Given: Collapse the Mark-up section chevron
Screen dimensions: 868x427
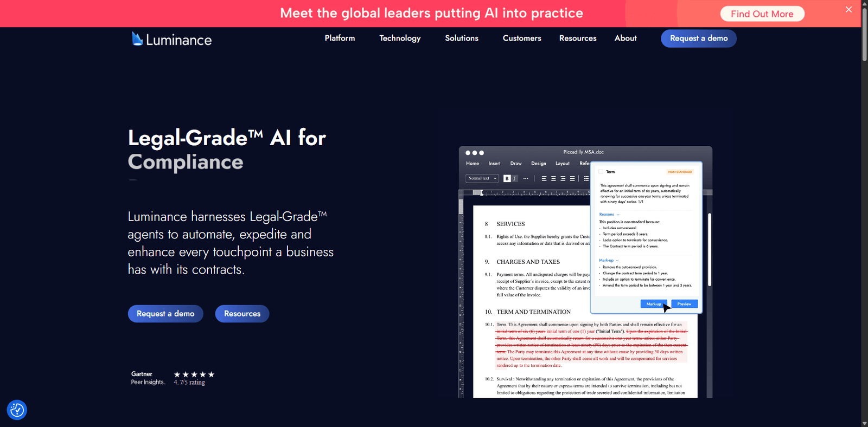Looking at the screenshot, I should 617,261.
